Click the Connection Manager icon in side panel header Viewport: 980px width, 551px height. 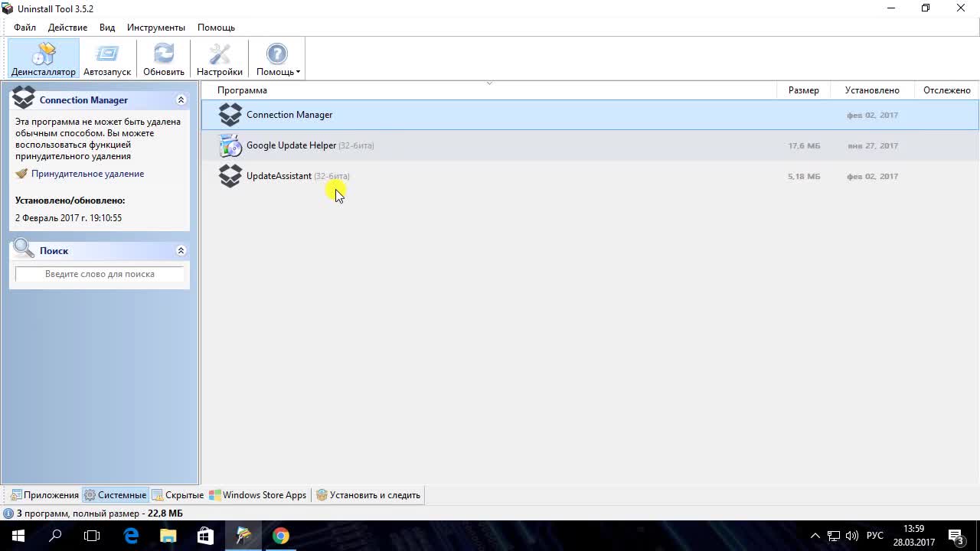24,98
